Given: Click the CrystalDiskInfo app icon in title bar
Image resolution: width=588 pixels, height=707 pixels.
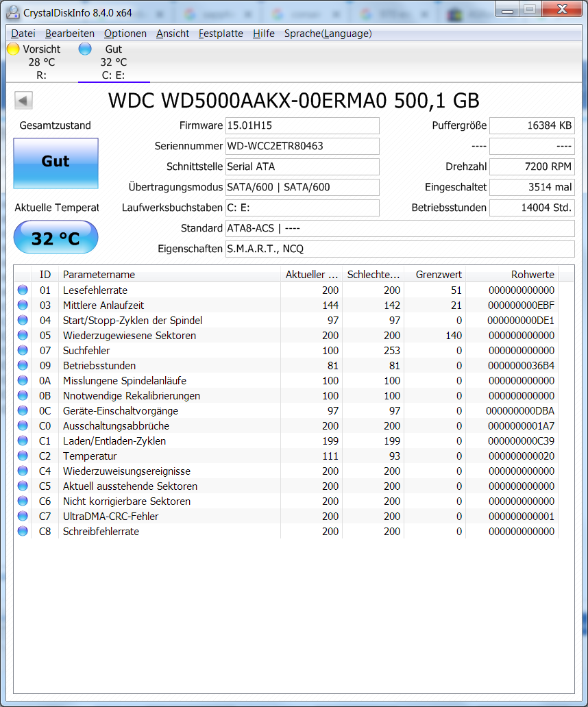Looking at the screenshot, I should (12, 12).
